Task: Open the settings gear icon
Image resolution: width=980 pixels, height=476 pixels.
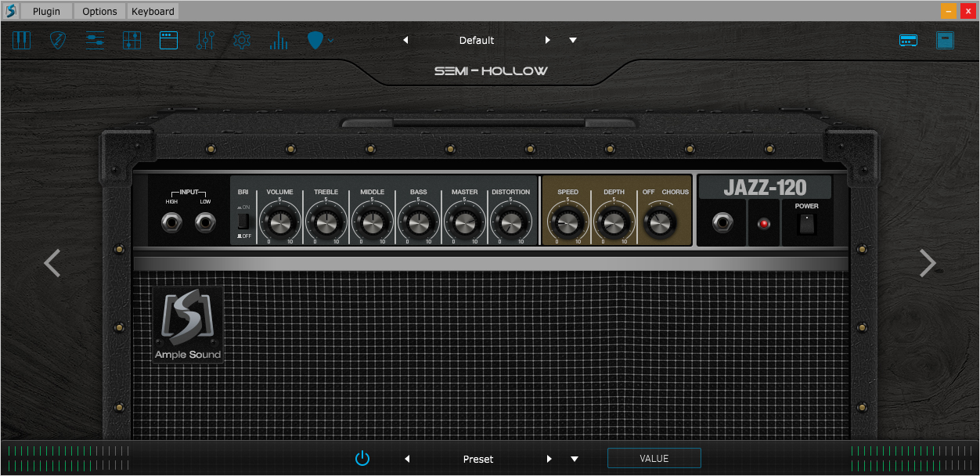Action: point(242,40)
